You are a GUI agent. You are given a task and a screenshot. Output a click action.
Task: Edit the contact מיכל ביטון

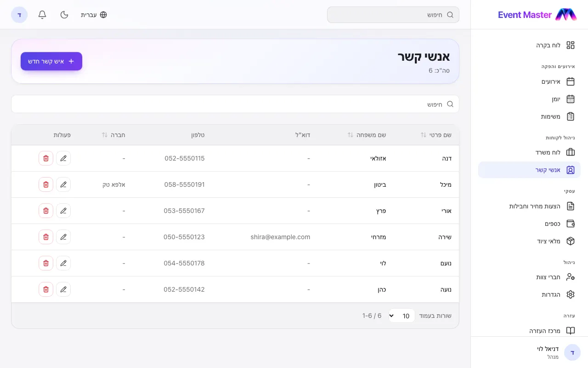63,184
